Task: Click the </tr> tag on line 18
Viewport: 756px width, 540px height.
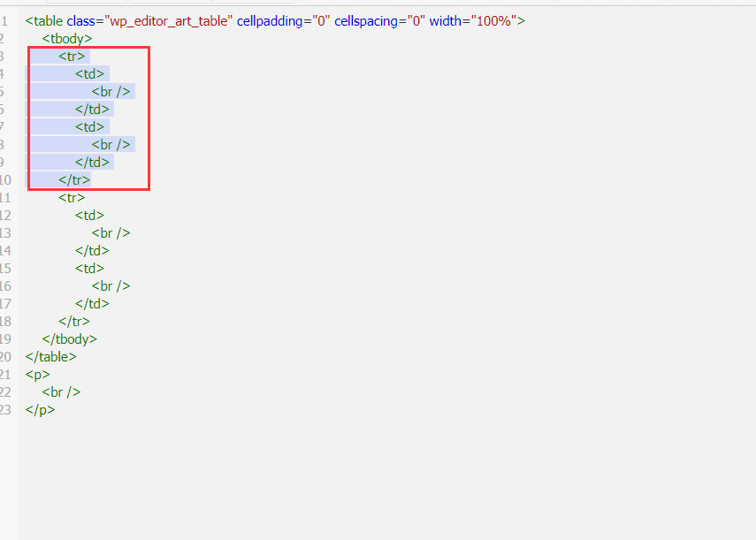Action: tap(74, 322)
